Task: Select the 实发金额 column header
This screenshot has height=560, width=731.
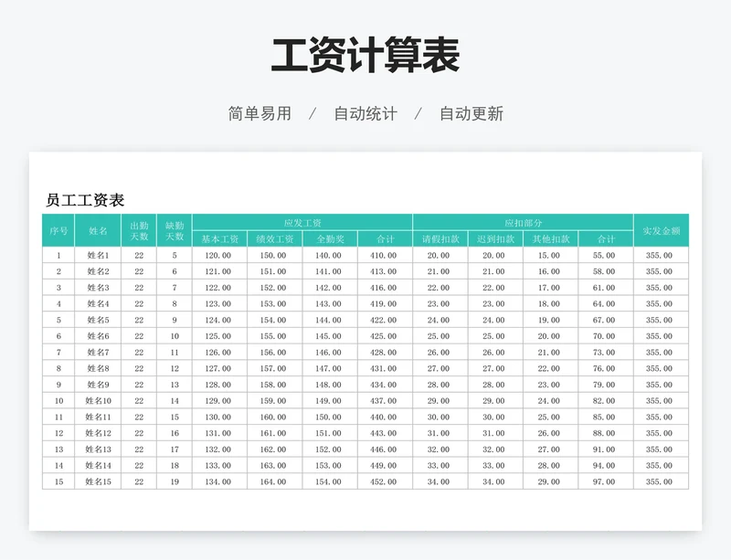Action: pos(661,230)
